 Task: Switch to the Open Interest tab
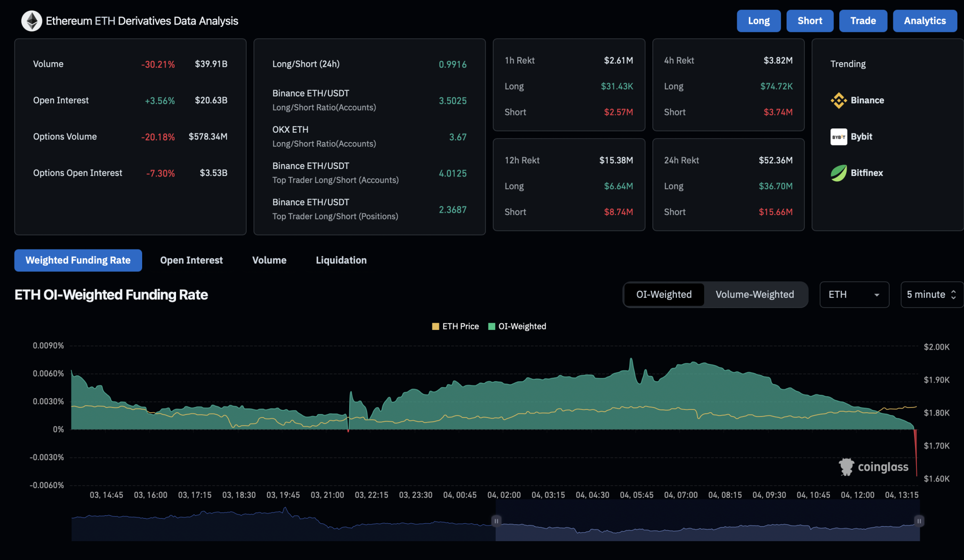pyautogui.click(x=191, y=260)
